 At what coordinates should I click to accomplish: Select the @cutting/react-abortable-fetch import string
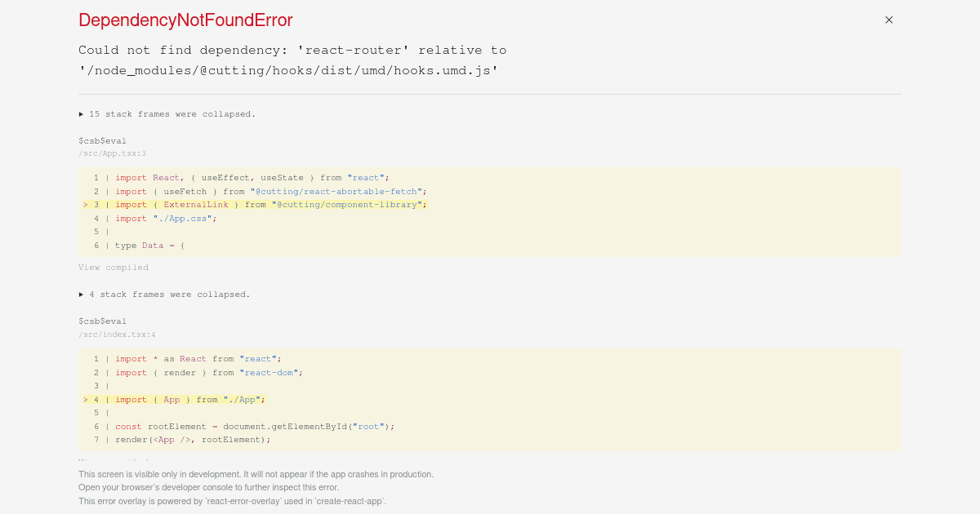(x=336, y=191)
